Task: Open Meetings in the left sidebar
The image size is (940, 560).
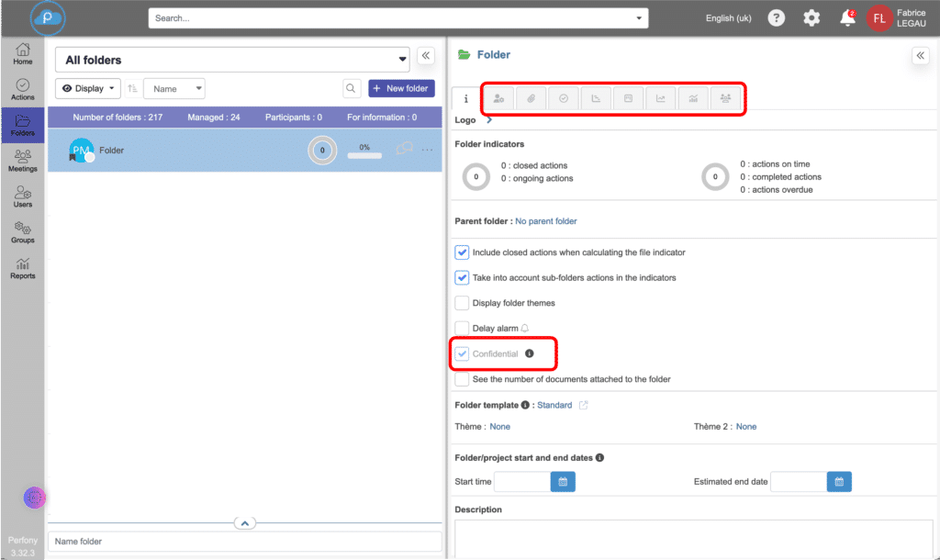Action: (23, 162)
